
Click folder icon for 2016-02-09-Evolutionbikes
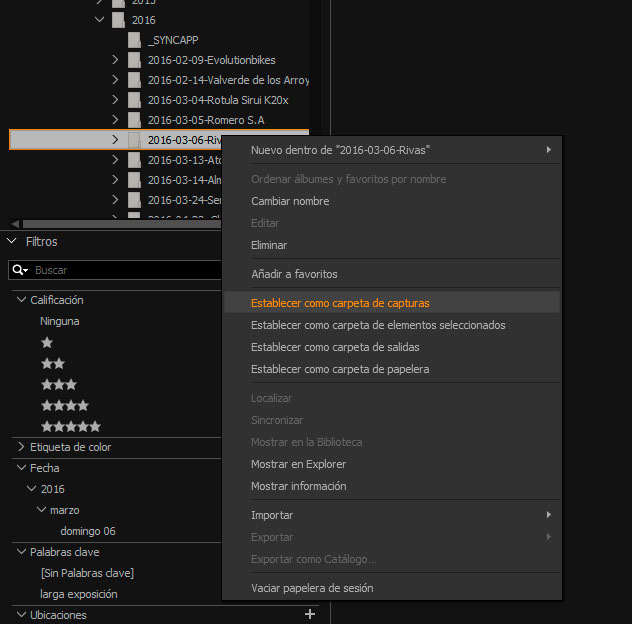coord(134,60)
